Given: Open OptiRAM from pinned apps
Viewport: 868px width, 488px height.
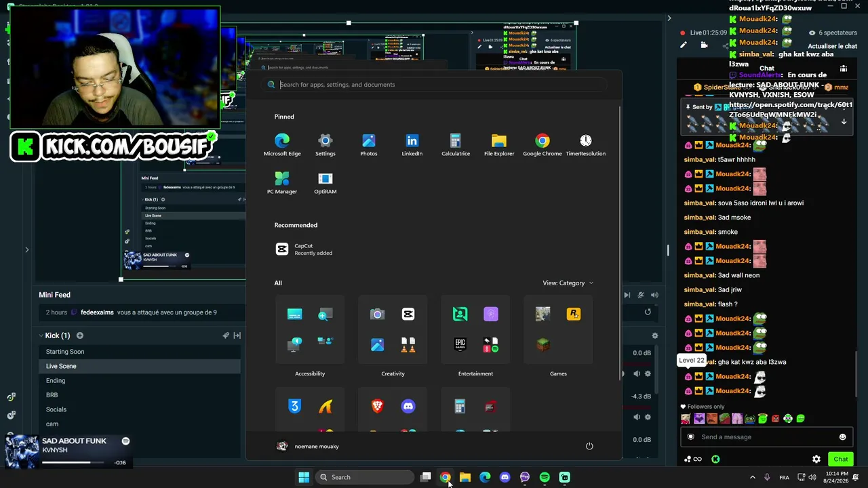Looking at the screenshot, I should pos(325,183).
